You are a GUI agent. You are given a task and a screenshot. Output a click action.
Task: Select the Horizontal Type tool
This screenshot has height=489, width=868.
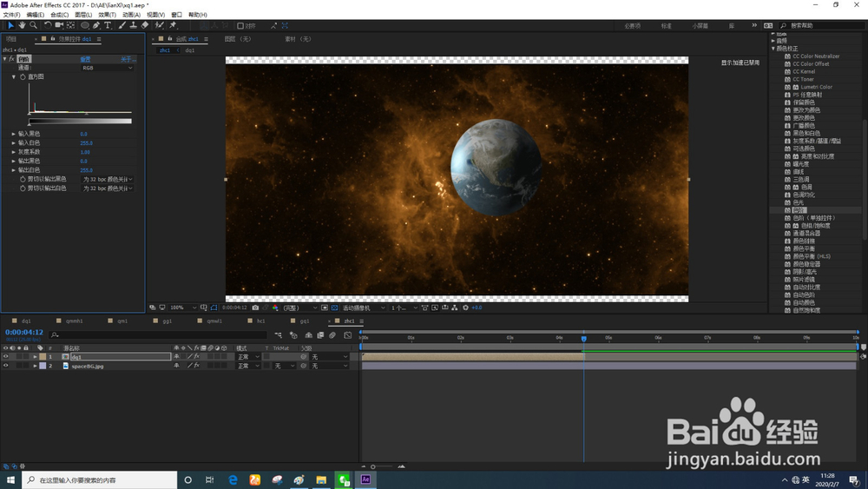point(108,25)
